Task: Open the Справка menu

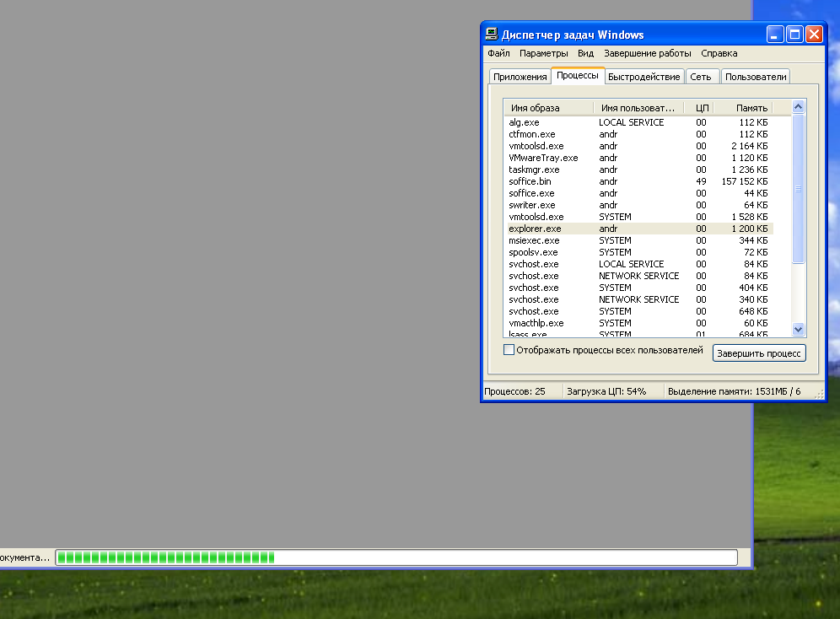Action: click(719, 53)
